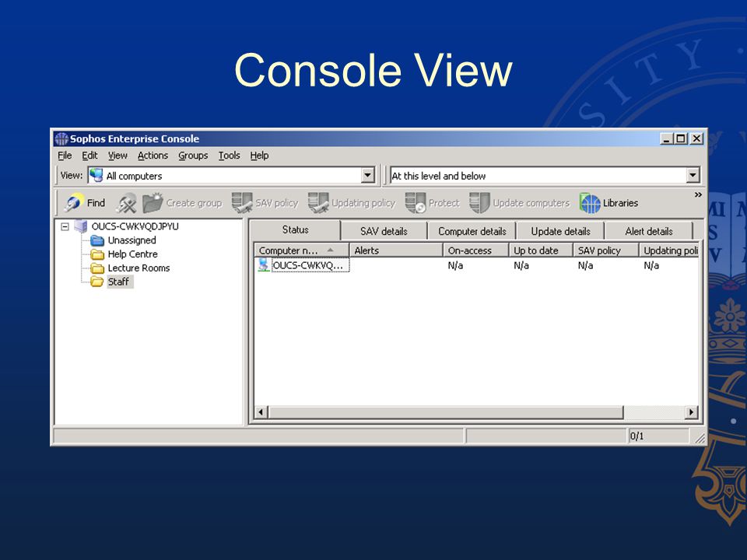The height and width of the screenshot is (560, 747).
Task: Click the tools icon beside Find
Action: 126,203
